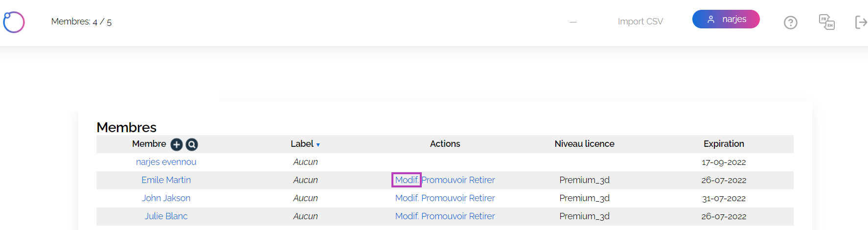Screen dimensions: 868x230
Task: Sort by Label using arrow
Action: 318,145
